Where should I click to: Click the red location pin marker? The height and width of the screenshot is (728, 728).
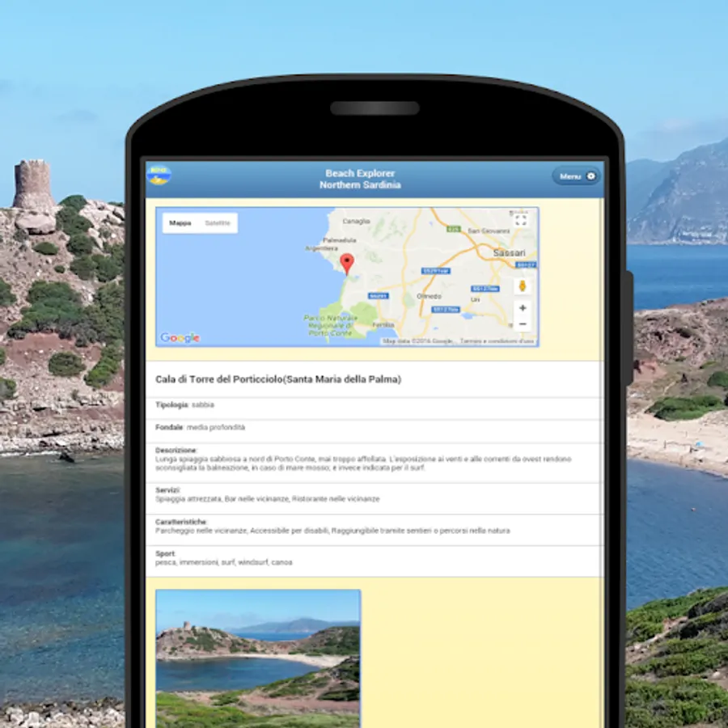coord(347,264)
